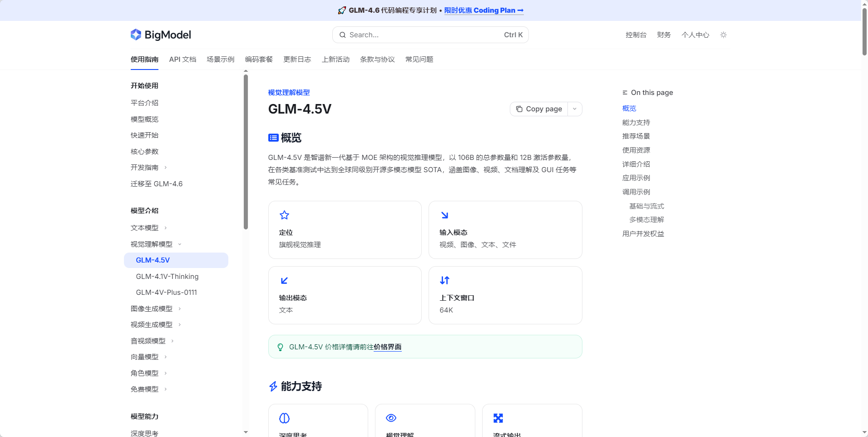Click the search magnifier icon
Image resolution: width=868 pixels, height=437 pixels.
coord(343,35)
